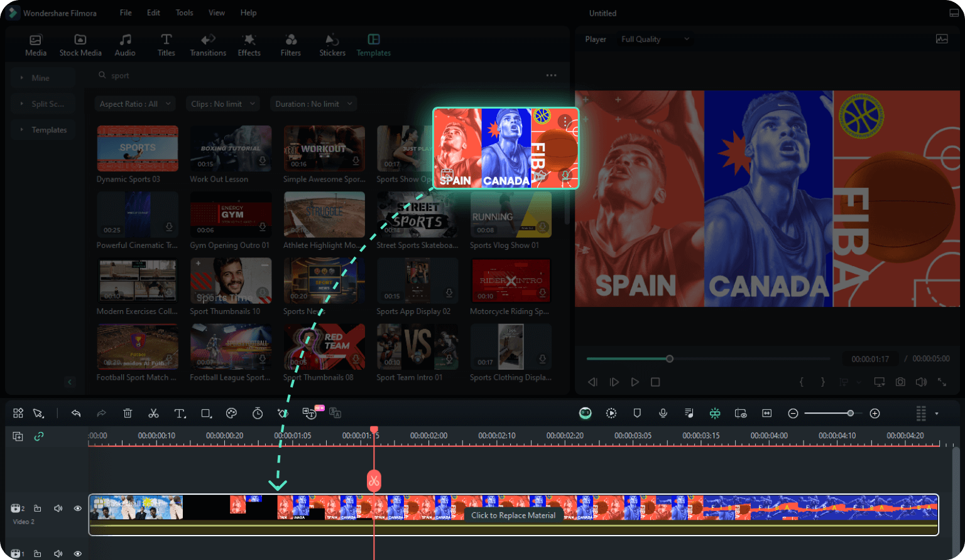Switch to the Transitions tab
965x560 pixels.
[x=208, y=45]
